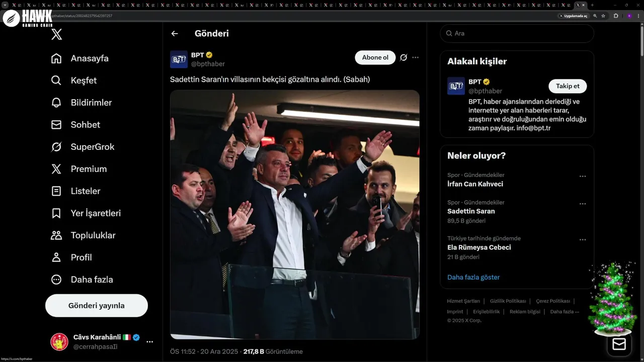The width and height of the screenshot is (644, 362).
Task: Click the Ara search field
Action: coord(517,33)
